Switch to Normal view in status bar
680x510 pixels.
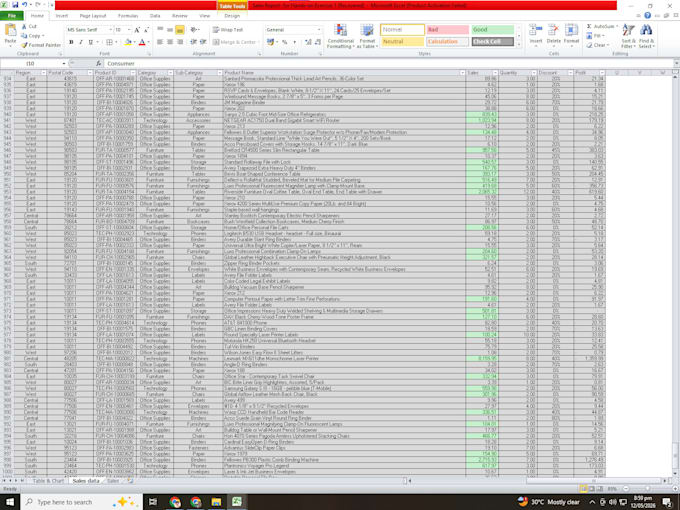coord(584,489)
